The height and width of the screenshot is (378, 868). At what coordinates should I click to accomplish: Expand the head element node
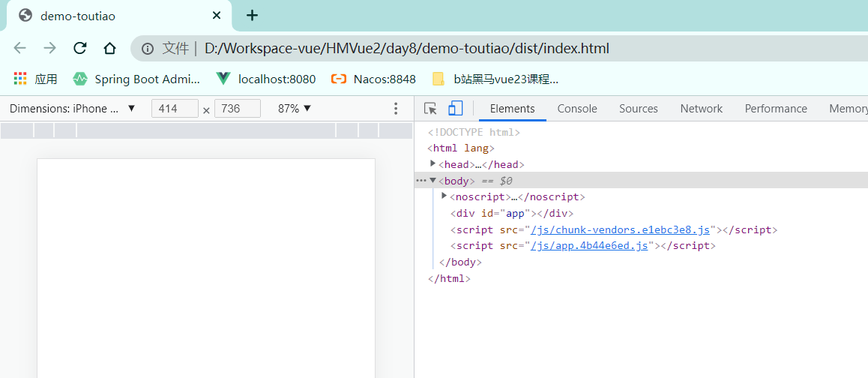(433, 164)
